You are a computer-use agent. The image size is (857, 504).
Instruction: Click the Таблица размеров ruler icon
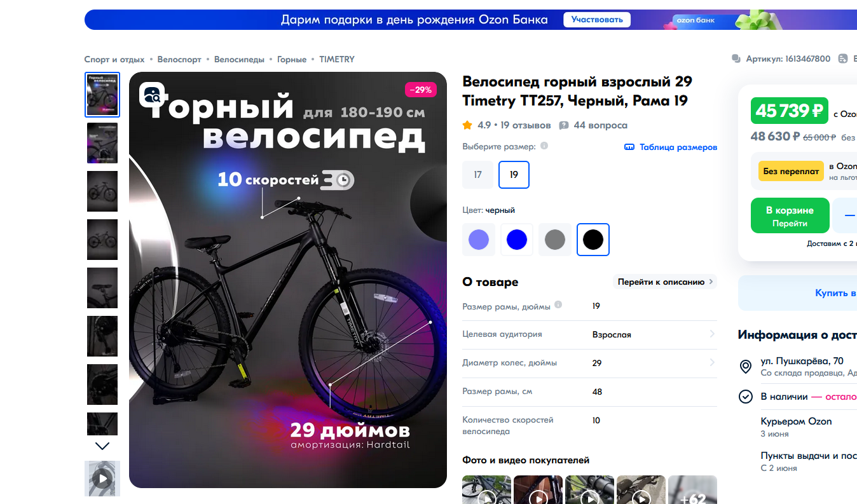click(x=629, y=147)
